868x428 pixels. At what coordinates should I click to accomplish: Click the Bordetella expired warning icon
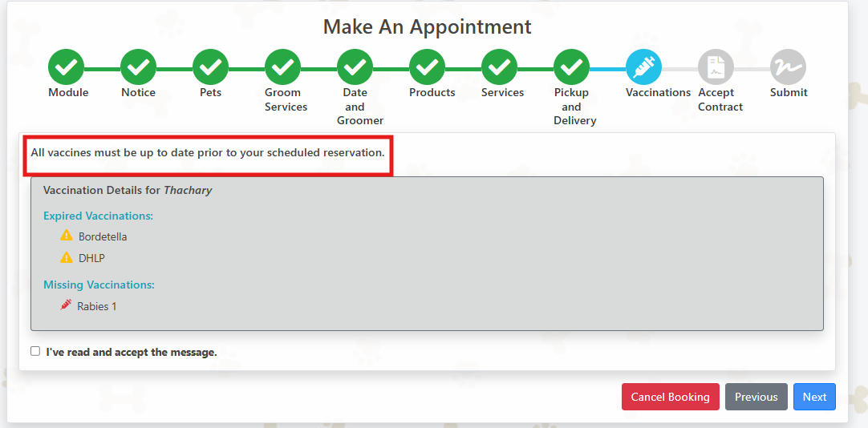[67, 236]
